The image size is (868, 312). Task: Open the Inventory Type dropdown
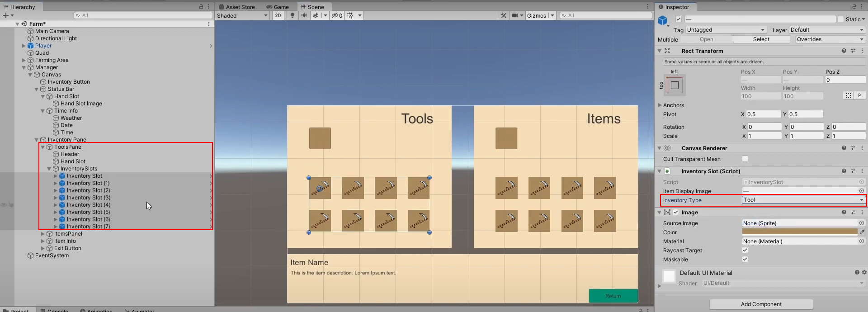(803, 200)
